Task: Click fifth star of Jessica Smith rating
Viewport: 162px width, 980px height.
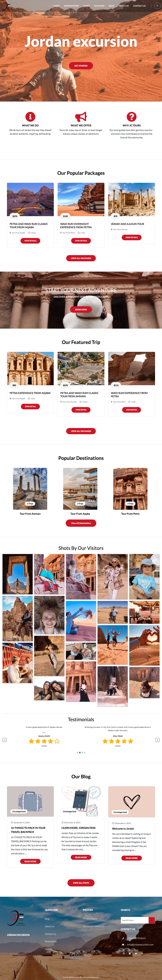Action: click(x=57, y=741)
